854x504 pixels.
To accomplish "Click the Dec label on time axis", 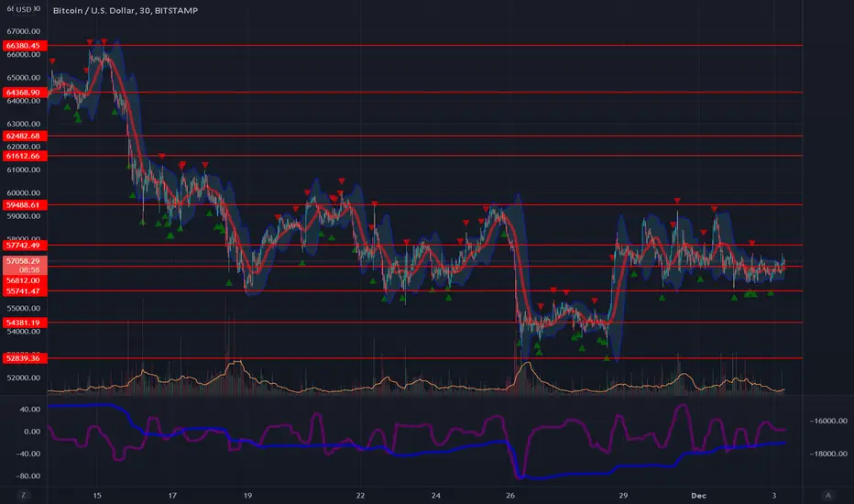I will tap(698, 495).
